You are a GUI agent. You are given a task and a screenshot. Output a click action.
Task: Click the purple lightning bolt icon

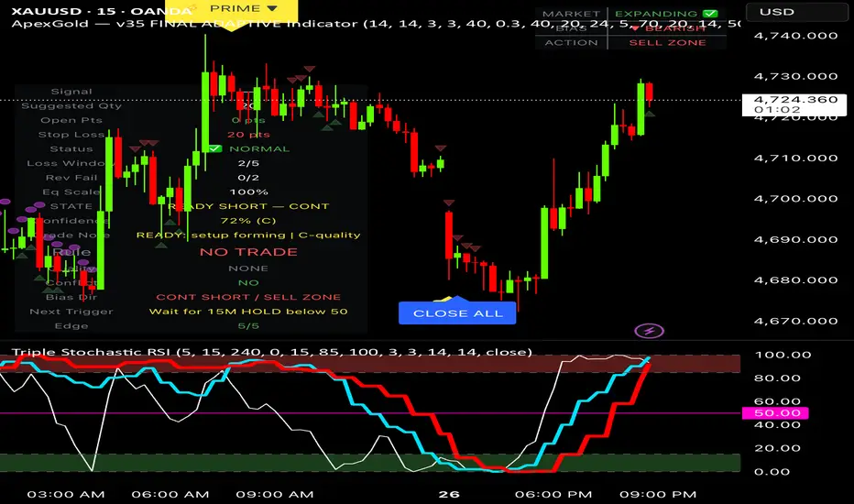[x=650, y=330]
